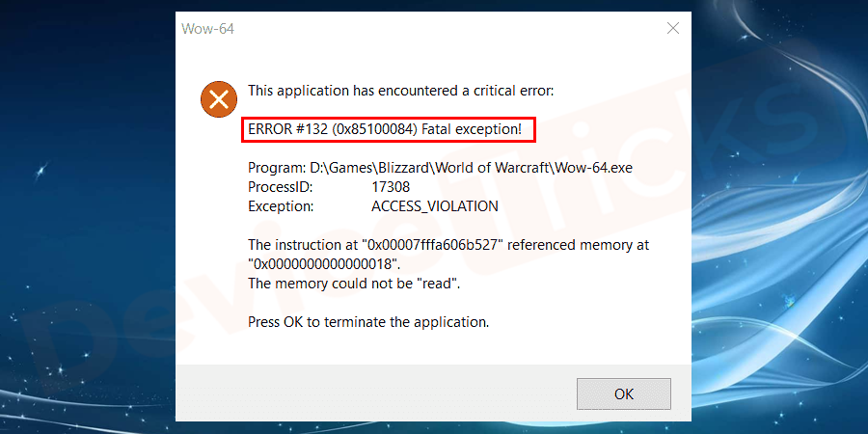Click the 'World of Warcraft' folder name
Viewport: 868px width, 434px height.
point(494,168)
